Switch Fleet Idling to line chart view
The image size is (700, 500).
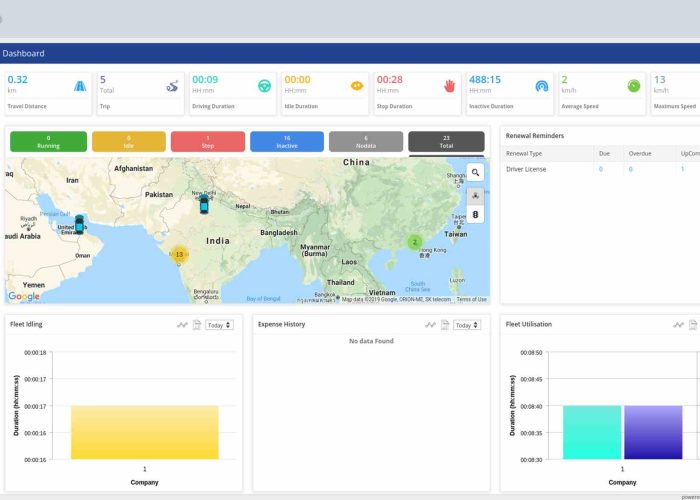point(182,325)
